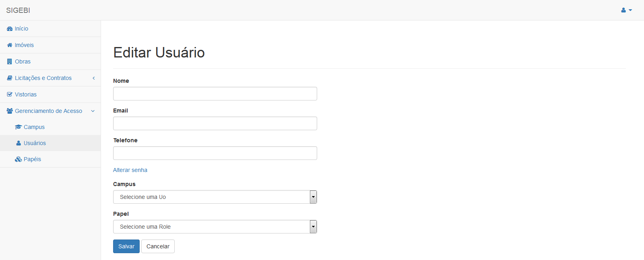
Task: Click the Cancelar button
Action: coord(158,246)
